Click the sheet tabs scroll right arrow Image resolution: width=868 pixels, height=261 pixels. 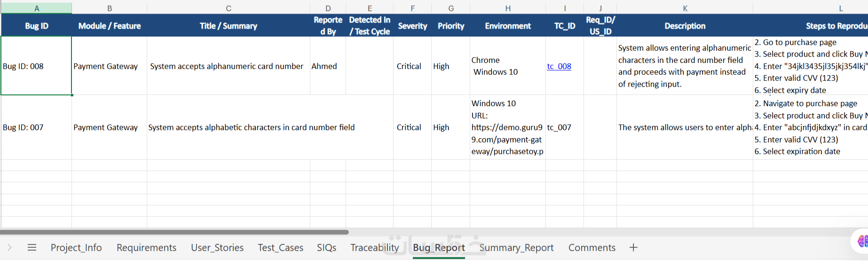9,247
